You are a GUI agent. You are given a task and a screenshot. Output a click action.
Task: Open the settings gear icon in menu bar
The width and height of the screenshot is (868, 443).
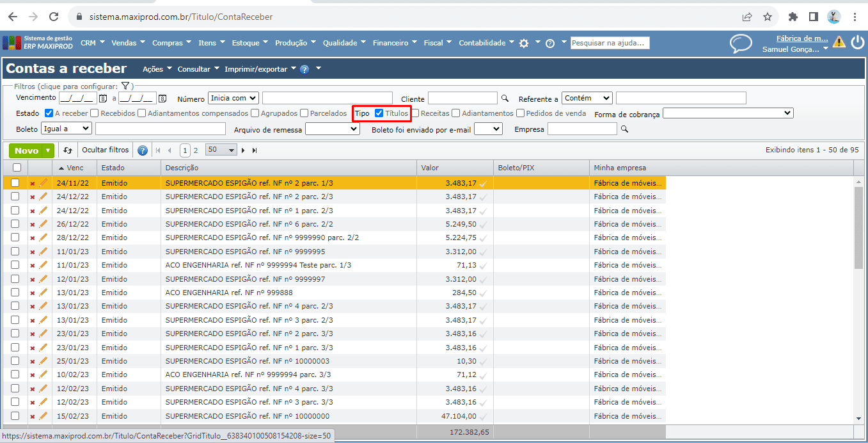coord(524,44)
